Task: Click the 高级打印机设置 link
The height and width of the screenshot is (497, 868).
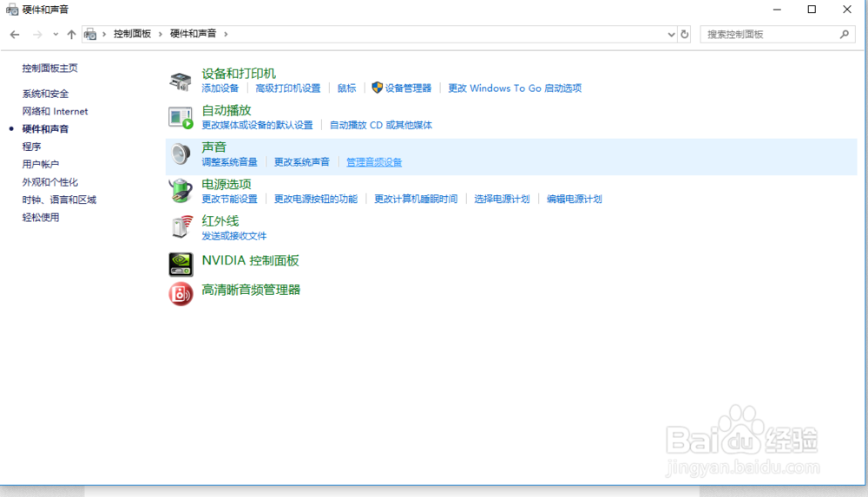Action: (288, 88)
